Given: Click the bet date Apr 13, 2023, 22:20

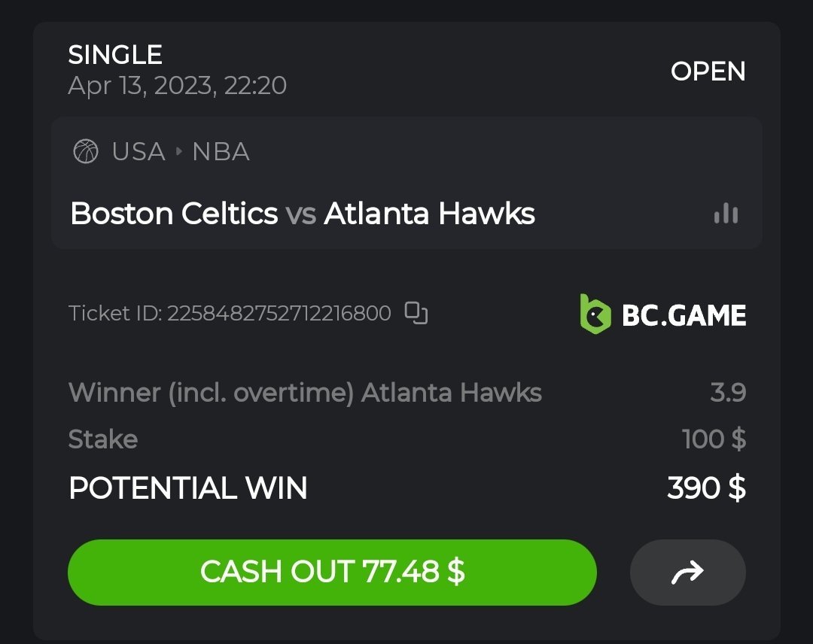Looking at the screenshot, I should (x=177, y=85).
